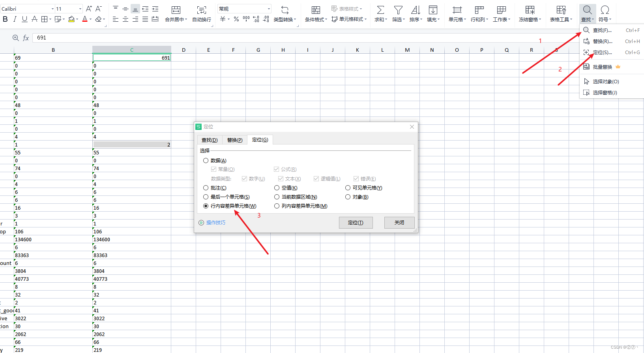Toggle bold formatting
This screenshot has height=353, width=644.
pyautogui.click(x=5, y=19)
